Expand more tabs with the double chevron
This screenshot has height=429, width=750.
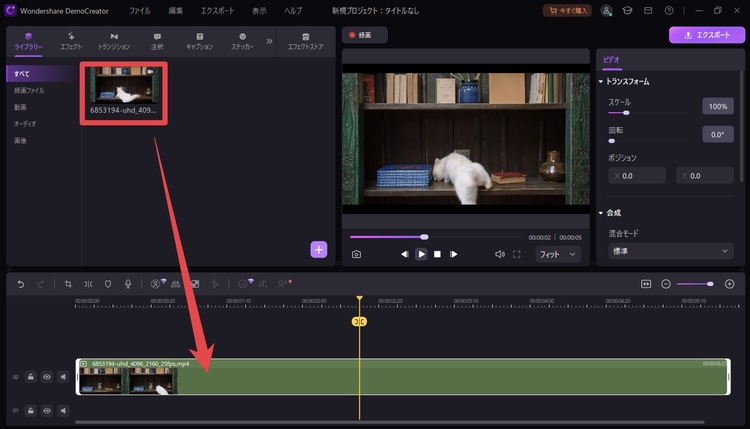pos(269,41)
